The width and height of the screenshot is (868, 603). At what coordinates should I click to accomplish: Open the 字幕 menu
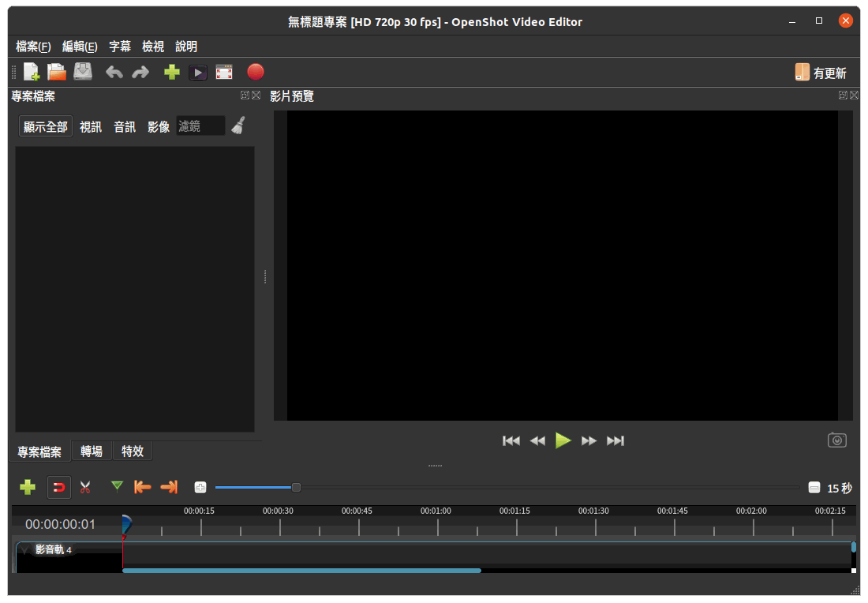point(120,47)
